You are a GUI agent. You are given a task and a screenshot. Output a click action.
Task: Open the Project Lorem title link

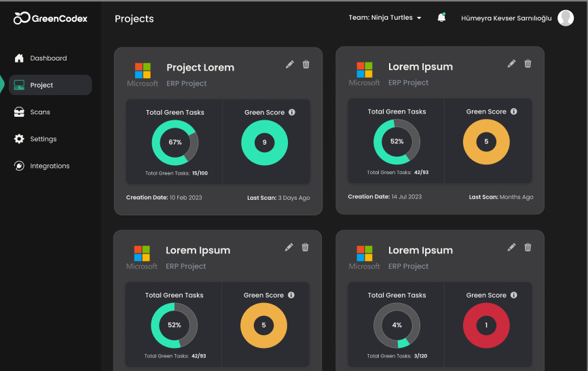tap(200, 67)
